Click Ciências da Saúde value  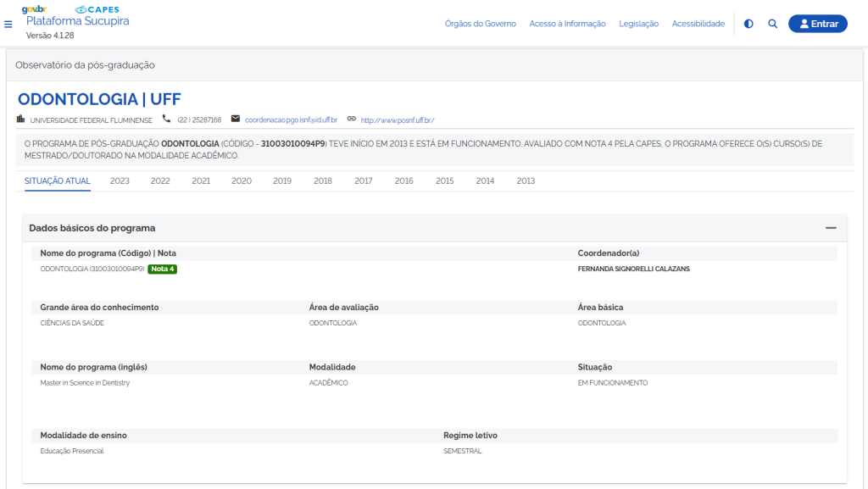pyautogui.click(x=72, y=323)
